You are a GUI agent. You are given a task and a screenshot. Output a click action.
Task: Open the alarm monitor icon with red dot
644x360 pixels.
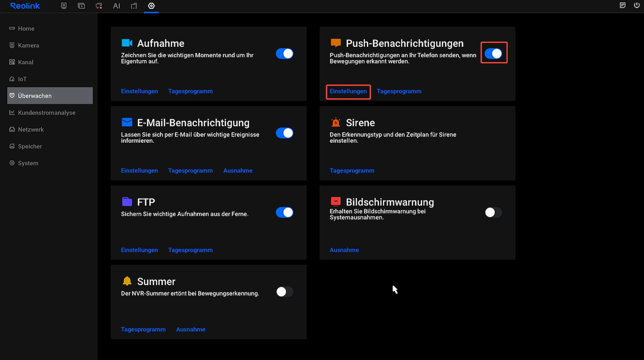coord(99,6)
